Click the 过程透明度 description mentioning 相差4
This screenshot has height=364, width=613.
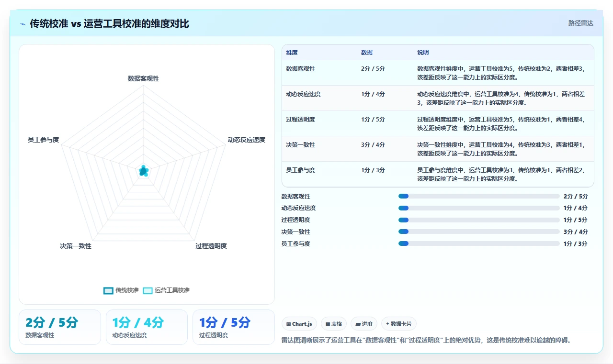pos(501,123)
